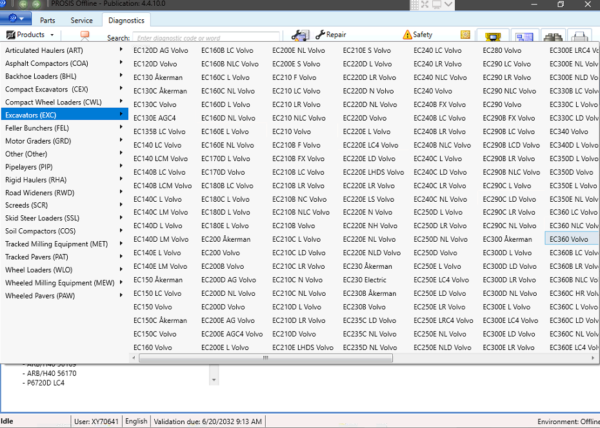
Task: Go back with the green back arrow
Action: click(23, 4)
